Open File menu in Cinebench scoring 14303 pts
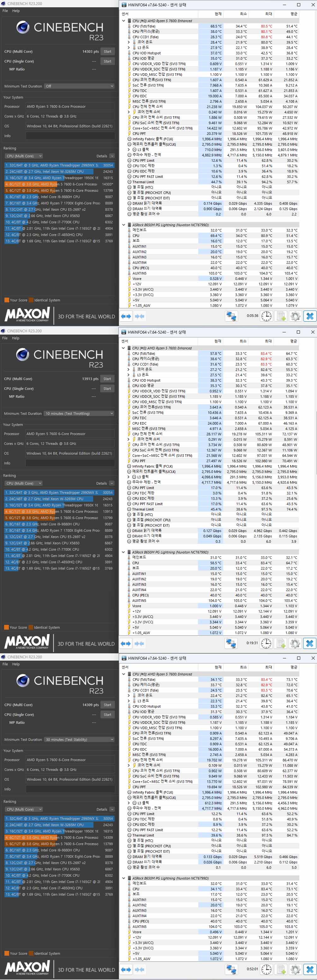Screen dimensions: 317x980 point(5,11)
